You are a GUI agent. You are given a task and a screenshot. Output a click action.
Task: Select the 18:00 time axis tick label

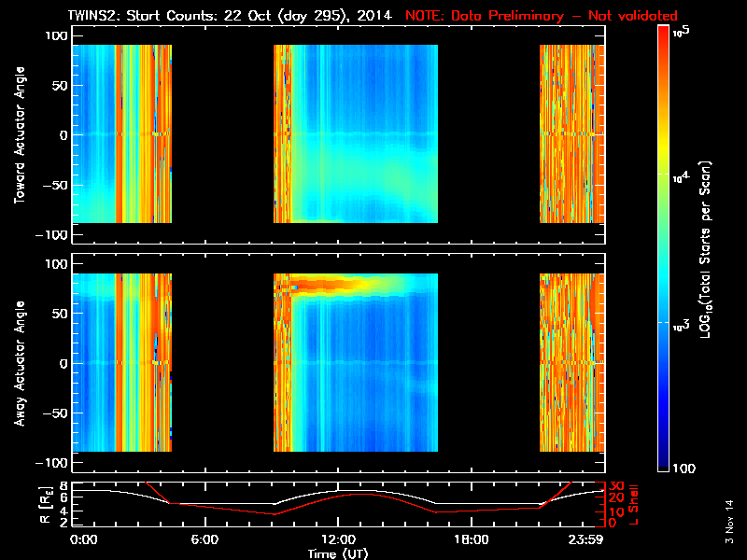(470, 539)
